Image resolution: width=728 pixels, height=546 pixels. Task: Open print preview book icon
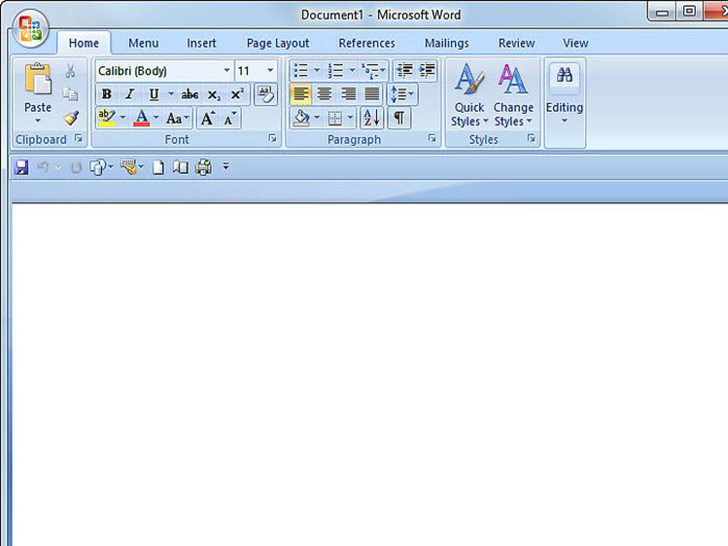(180, 167)
